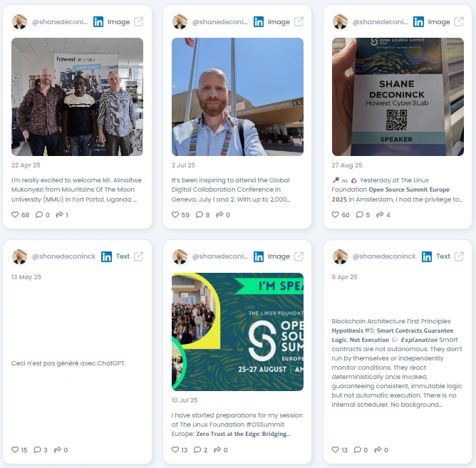Click @shanedeconinck handle on 6 Apr post

pyautogui.click(x=384, y=256)
